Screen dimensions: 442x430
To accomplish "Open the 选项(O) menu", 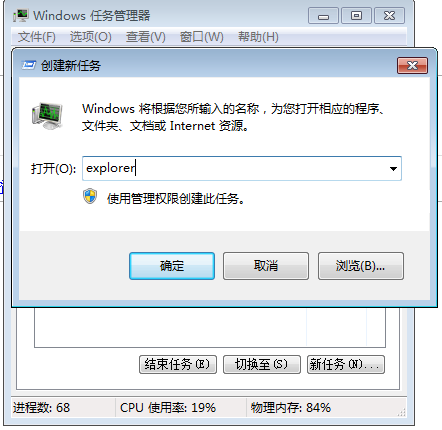I will click(x=91, y=37).
